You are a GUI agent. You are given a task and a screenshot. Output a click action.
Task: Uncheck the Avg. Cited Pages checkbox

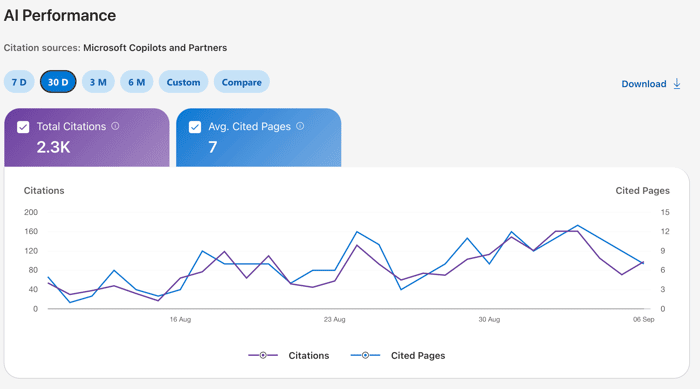coord(195,127)
